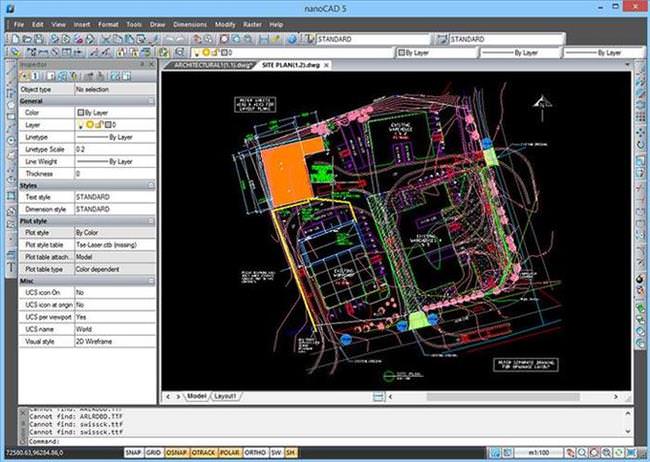Toggle SNAP mode in status bar
The width and height of the screenshot is (650, 462).
(x=133, y=452)
